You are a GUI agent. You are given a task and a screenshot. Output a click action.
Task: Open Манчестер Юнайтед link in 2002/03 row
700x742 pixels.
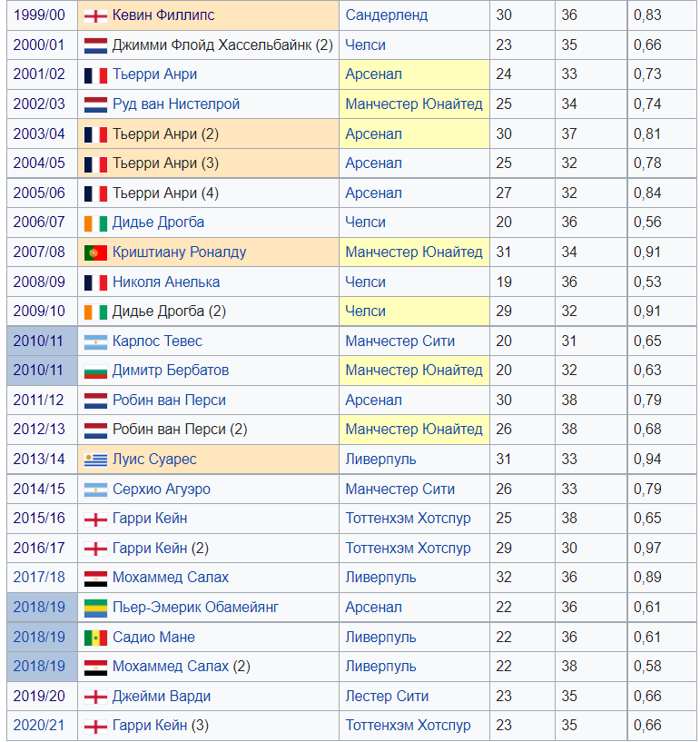coord(414,104)
